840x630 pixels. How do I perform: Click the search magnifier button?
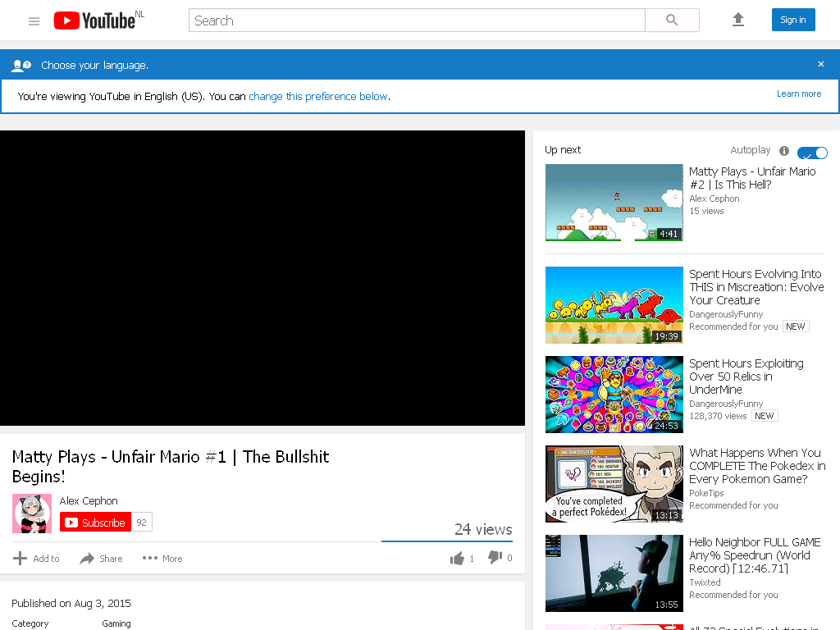672,21
